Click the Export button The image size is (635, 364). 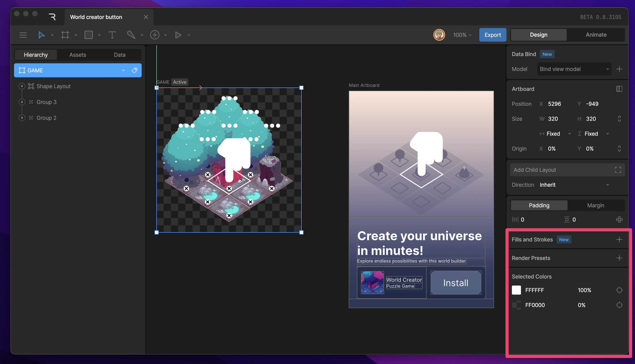click(492, 35)
